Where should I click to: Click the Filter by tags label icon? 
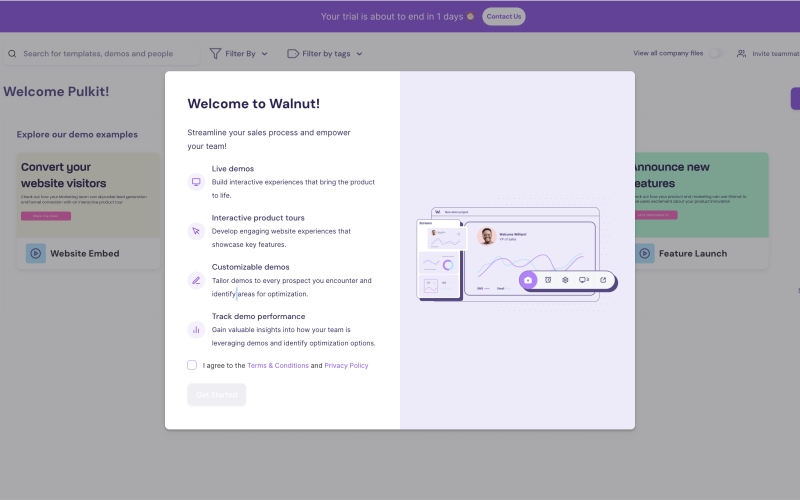coord(293,54)
